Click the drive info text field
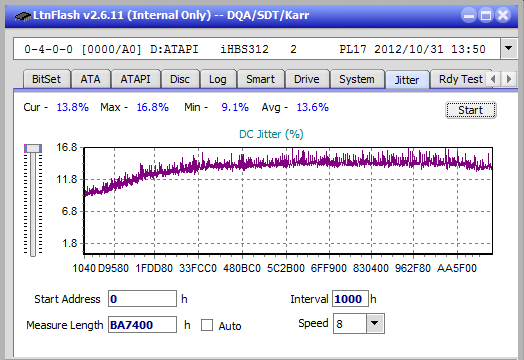This screenshot has height=360, width=524. [x=257, y=49]
